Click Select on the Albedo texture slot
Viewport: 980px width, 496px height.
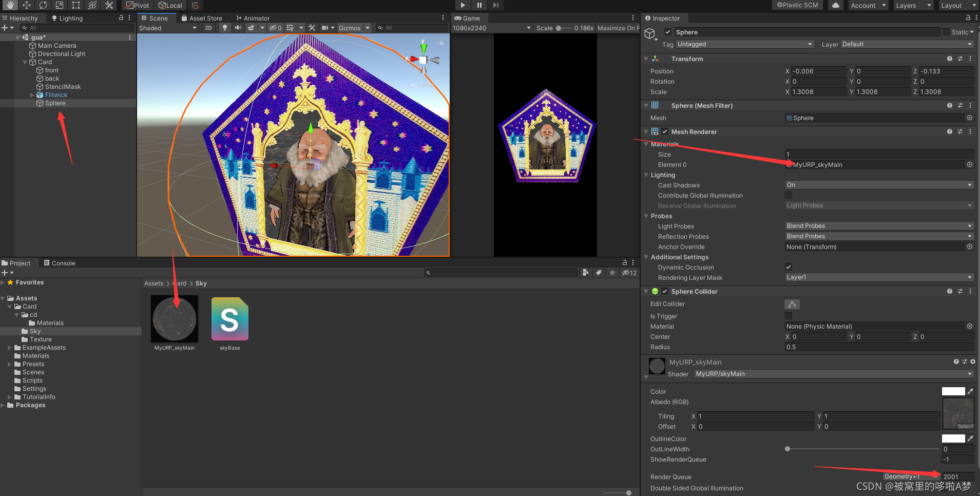[x=965, y=426]
